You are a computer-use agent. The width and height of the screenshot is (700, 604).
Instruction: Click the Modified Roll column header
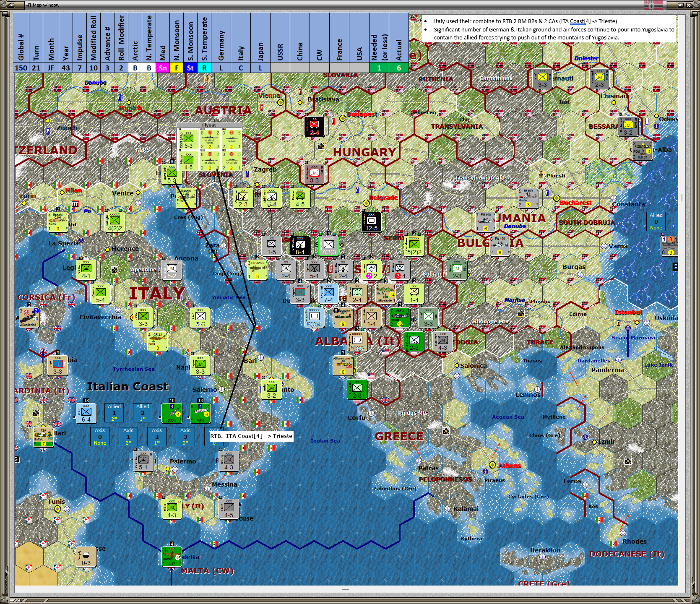tap(94, 38)
